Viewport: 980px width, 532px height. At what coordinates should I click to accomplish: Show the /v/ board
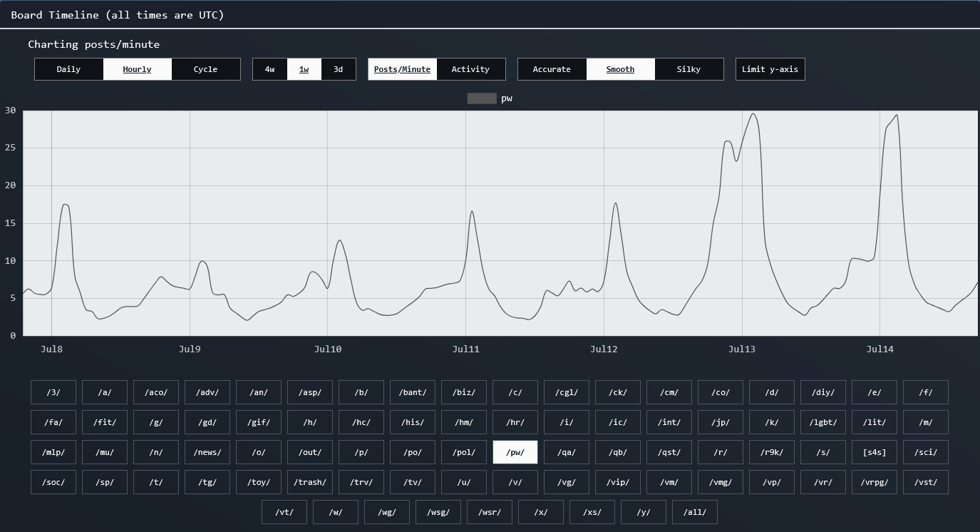[x=515, y=482]
